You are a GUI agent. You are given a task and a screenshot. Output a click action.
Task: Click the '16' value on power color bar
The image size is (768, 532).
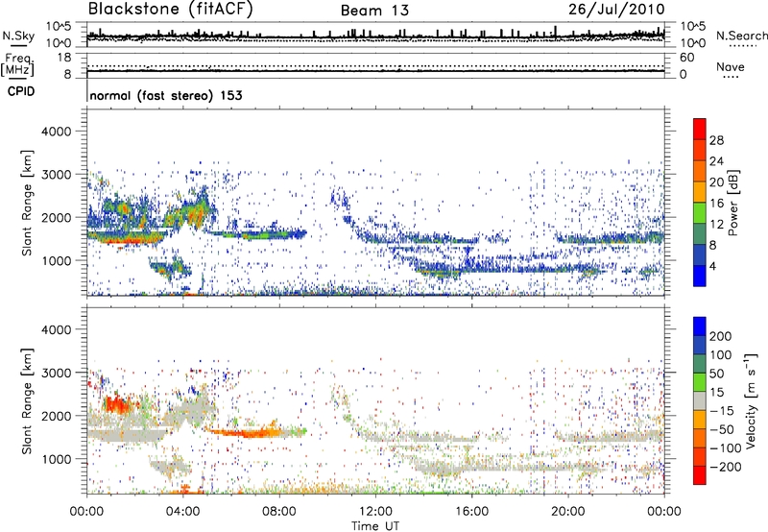tap(716, 204)
